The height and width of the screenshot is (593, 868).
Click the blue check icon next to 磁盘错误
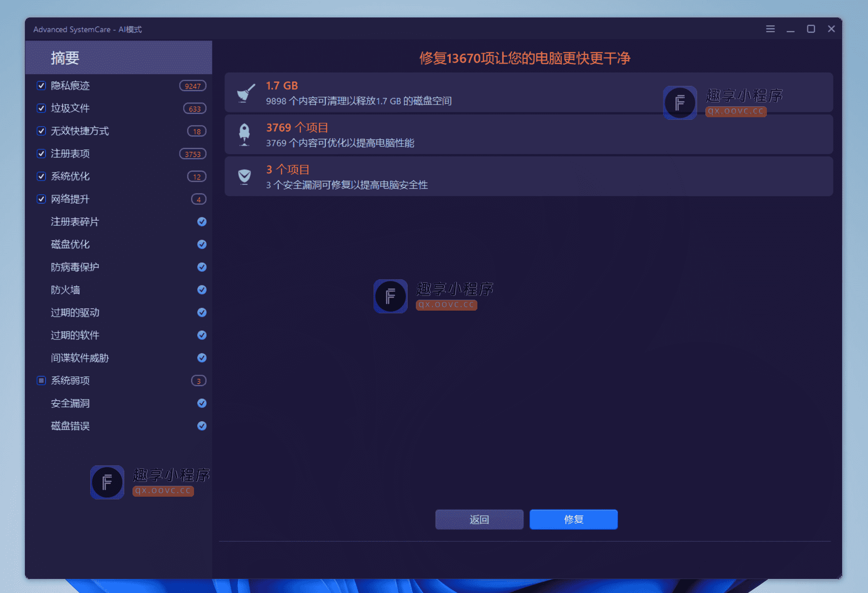click(x=201, y=426)
